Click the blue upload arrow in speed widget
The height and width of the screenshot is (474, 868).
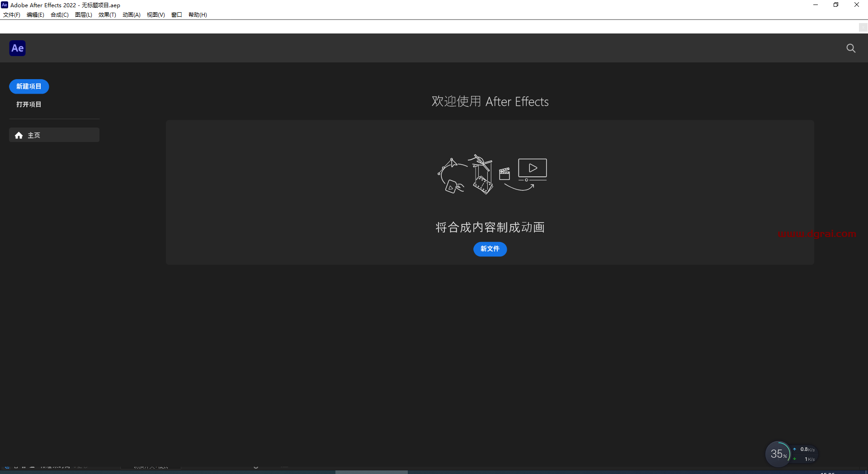pyautogui.click(x=795, y=449)
